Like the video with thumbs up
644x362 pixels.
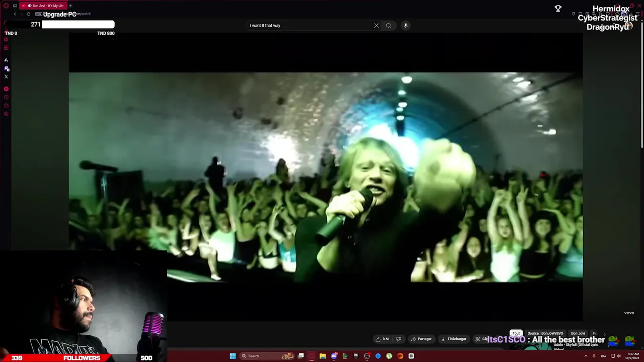(382, 339)
